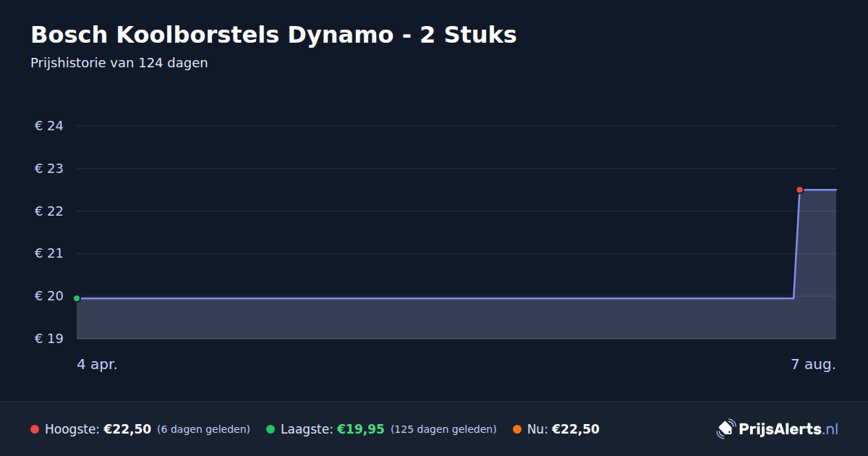The width and height of the screenshot is (868, 456).
Task: Click the Prijshistorie van 124 dagen subtitle
Action: tap(119, 63)
